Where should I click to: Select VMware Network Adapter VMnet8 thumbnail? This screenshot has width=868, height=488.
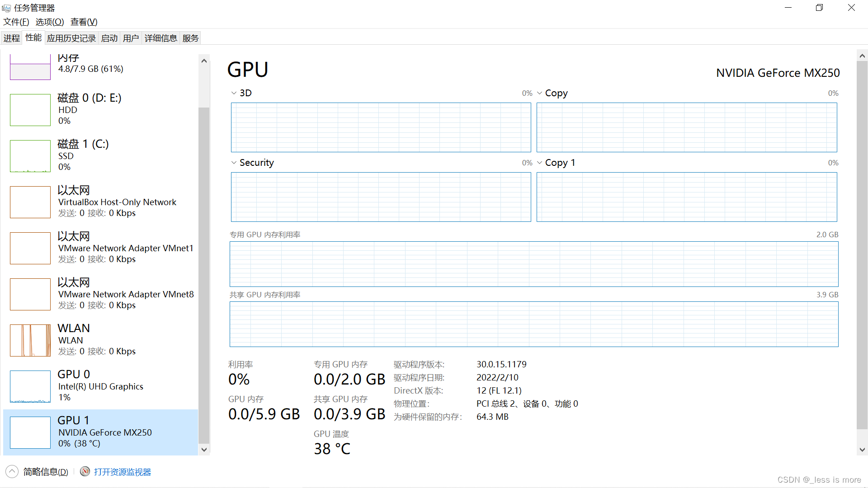coord(30,294)
